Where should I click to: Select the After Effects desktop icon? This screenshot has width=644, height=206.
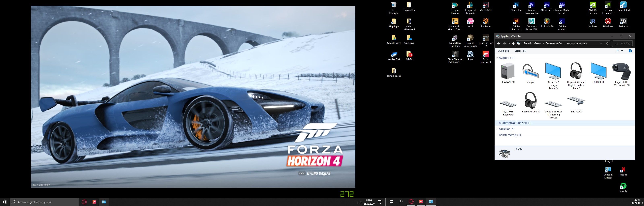pos(547,7)
